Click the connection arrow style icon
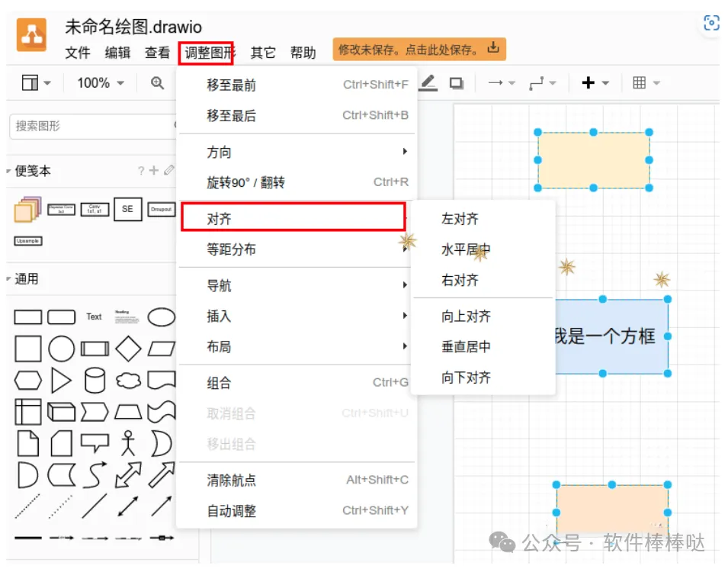 [x=495, y=82]
